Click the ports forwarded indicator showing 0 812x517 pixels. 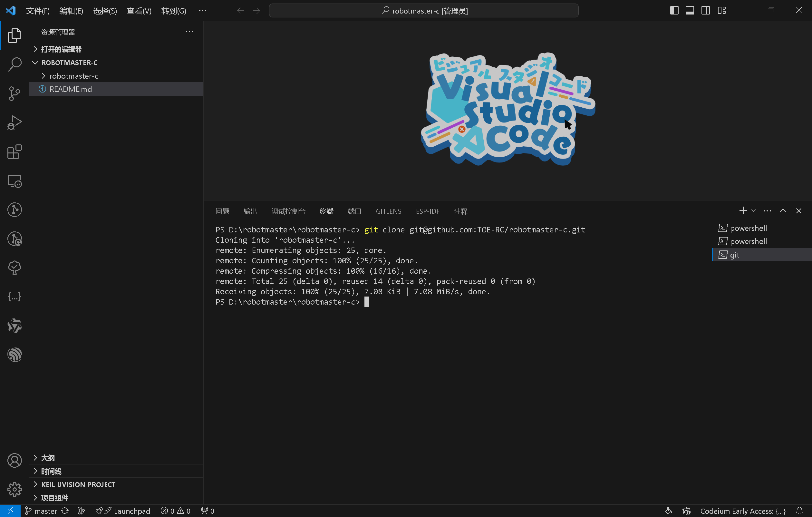[208, 511]
